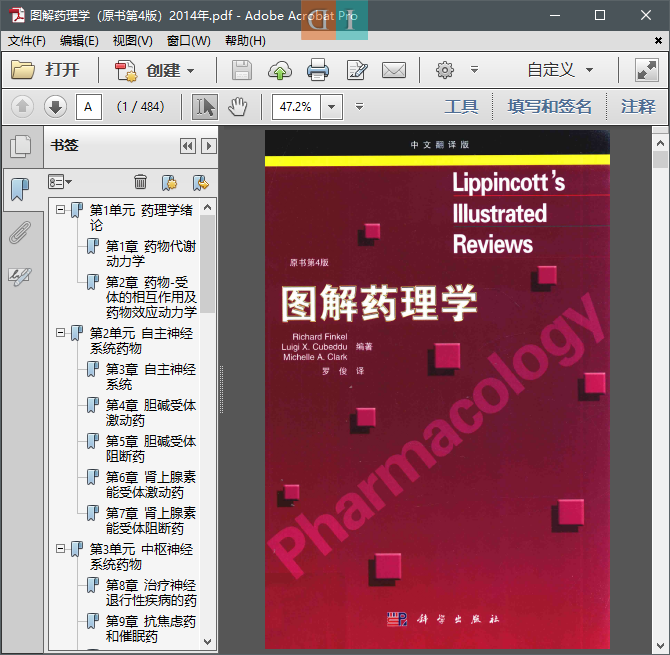Open the 视图(V) menu
670x655 pixels.
132,41
